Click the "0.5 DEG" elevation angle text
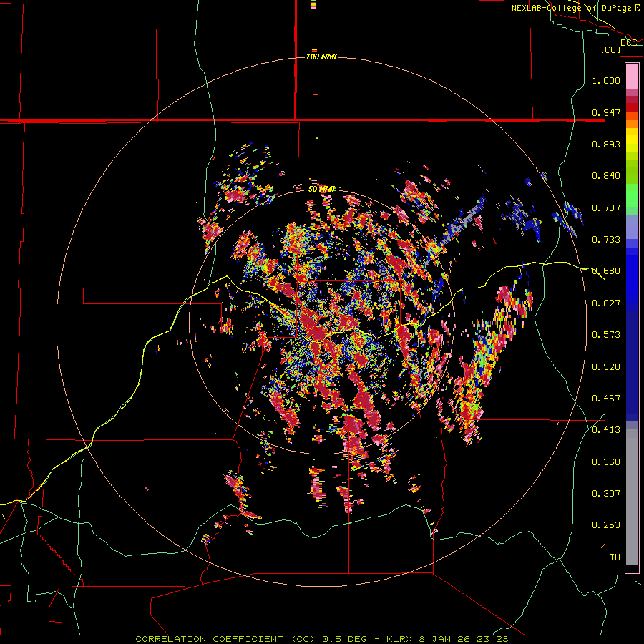 pos(344,639)
